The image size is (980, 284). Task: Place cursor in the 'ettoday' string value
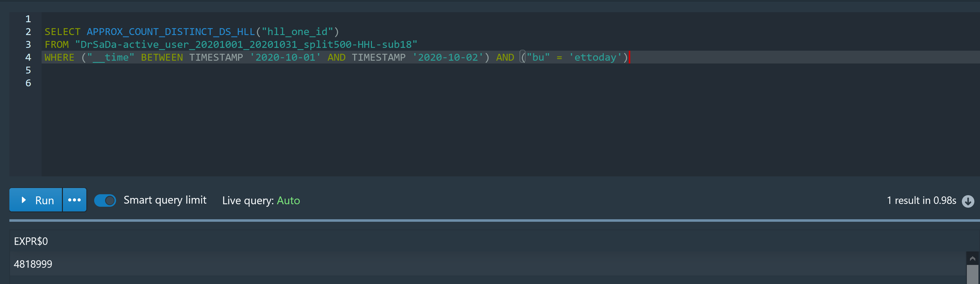(595, 58)
